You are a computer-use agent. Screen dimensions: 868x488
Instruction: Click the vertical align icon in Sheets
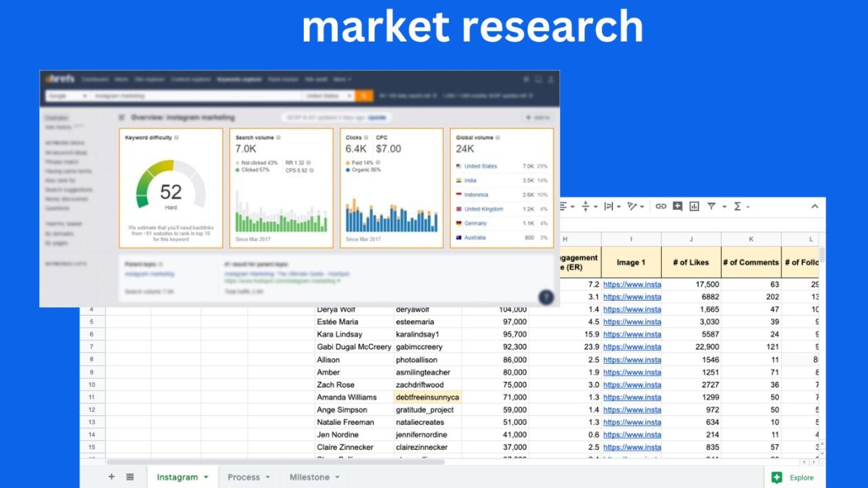point(585,206)
